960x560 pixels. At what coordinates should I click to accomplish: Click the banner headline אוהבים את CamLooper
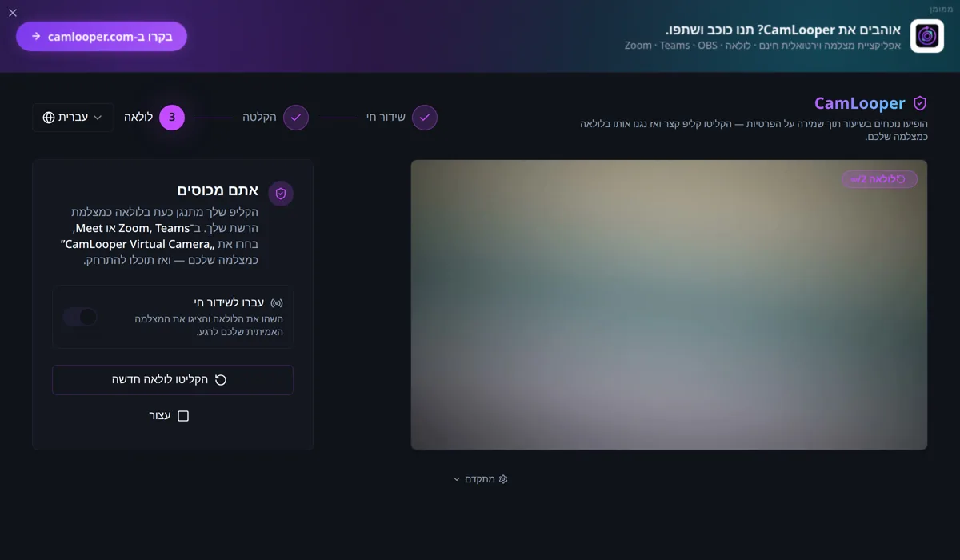click(783, 30)
